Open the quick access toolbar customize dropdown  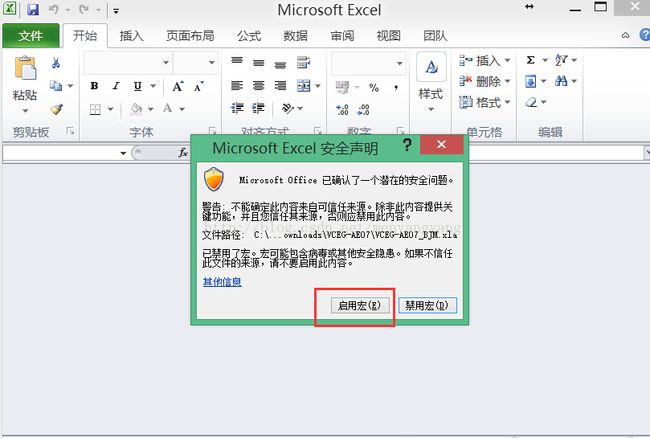pyautogui.click(x=116, y=11)
